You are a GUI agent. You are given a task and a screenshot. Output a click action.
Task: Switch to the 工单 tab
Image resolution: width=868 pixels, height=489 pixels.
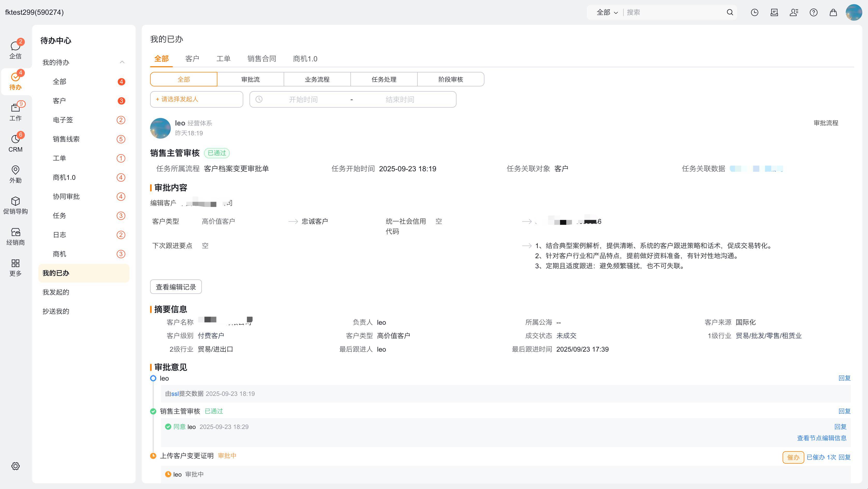coord(223,59)
